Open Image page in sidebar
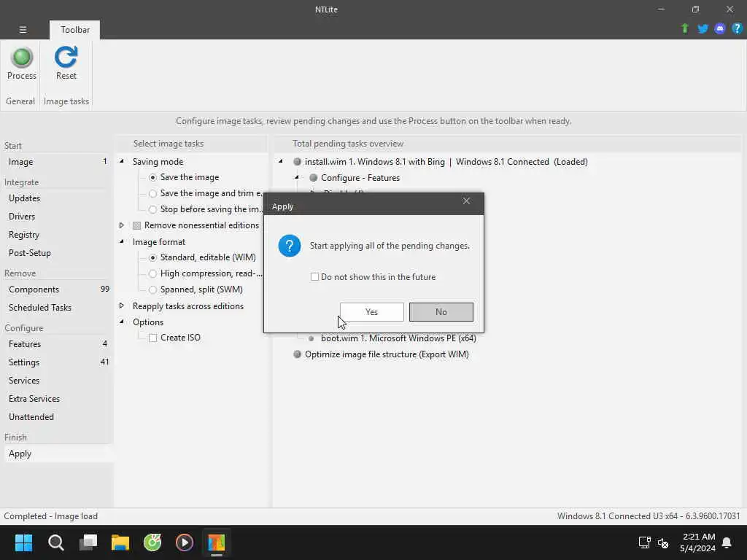 [57, 162]
